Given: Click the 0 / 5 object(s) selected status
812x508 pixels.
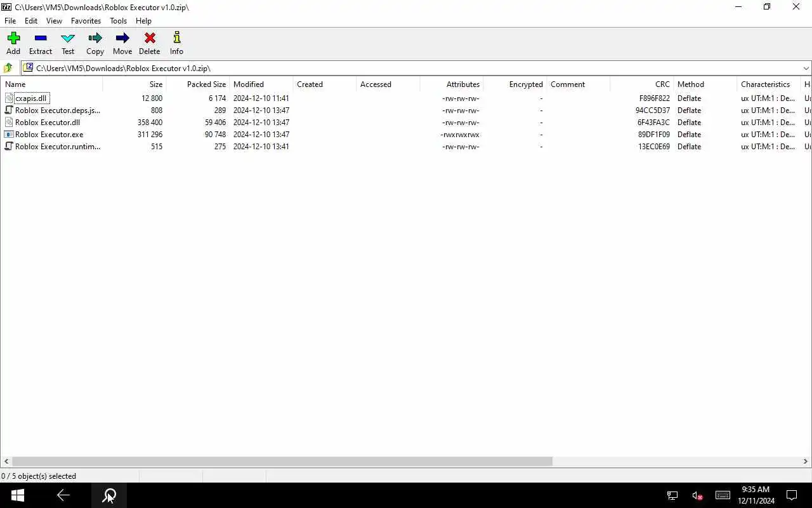Looking at the screenshot, I should 39,476.
